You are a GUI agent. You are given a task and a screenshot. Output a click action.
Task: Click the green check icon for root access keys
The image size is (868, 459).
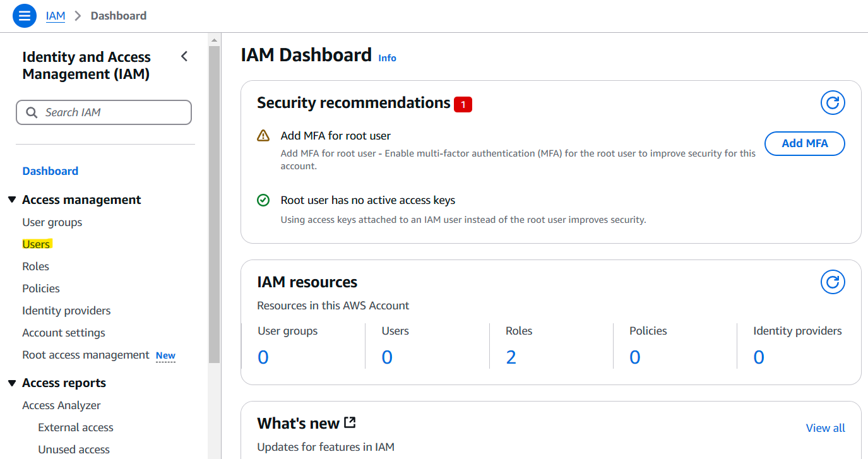263,200
